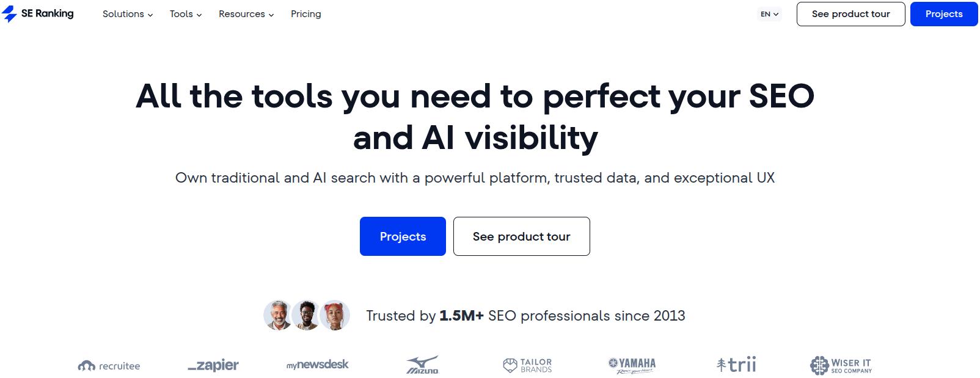
Task: Open the EN language selector
Action: pos(769,13)
